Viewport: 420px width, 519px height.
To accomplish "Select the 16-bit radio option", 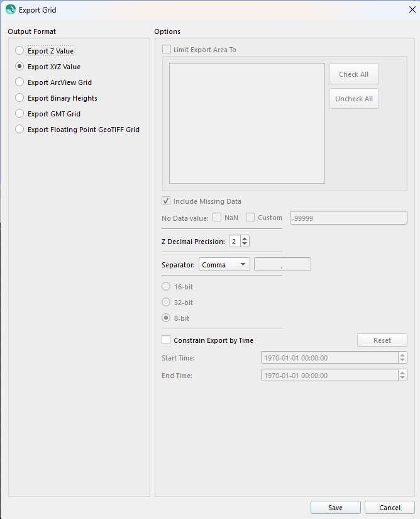I will point(166,287).
